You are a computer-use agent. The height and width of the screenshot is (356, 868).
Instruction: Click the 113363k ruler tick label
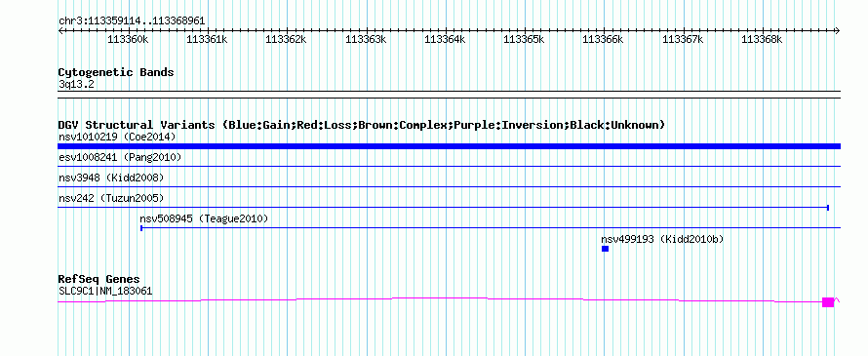point(366,39)
